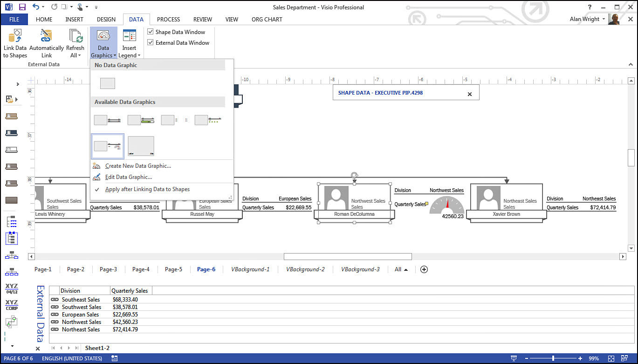638x364 pixels.
Task: Save the document with the floppy disk icon
Action: 22,7
